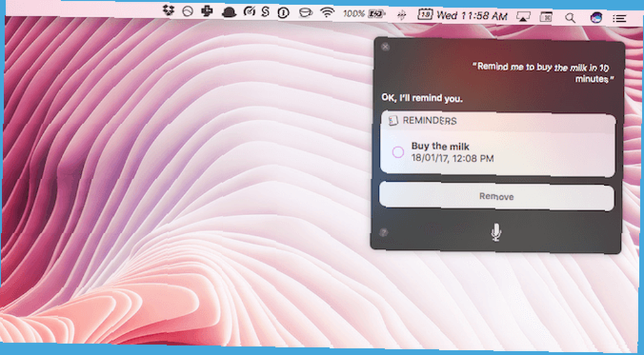Viewport: 644px width, 355px height.
Task: Click the 100% battery percentage text
Action: tap(354, 14)
